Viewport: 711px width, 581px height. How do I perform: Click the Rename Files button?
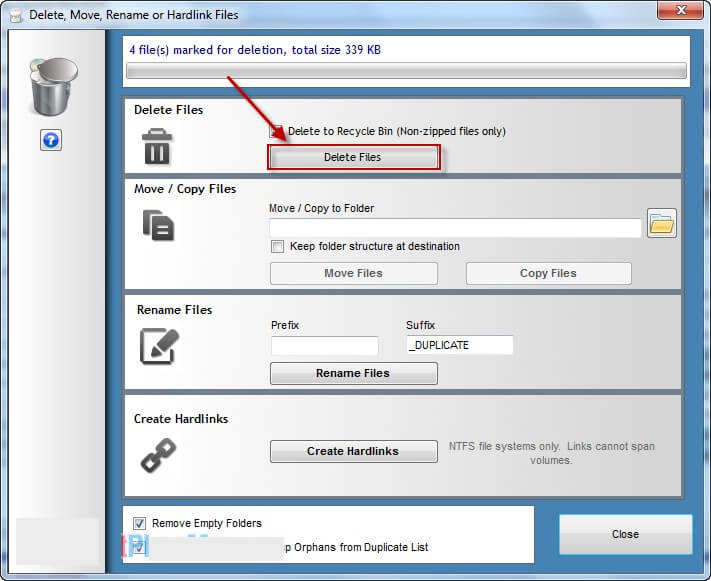click(354, 373)
